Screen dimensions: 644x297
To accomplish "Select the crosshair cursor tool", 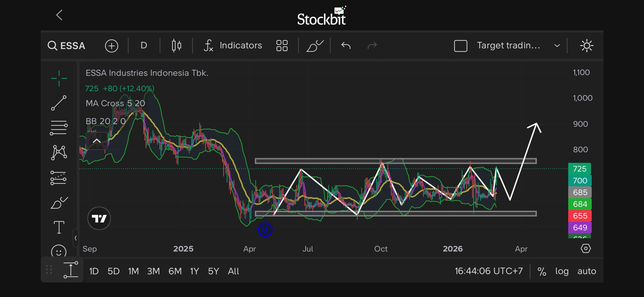I will [x=59, y=78].
